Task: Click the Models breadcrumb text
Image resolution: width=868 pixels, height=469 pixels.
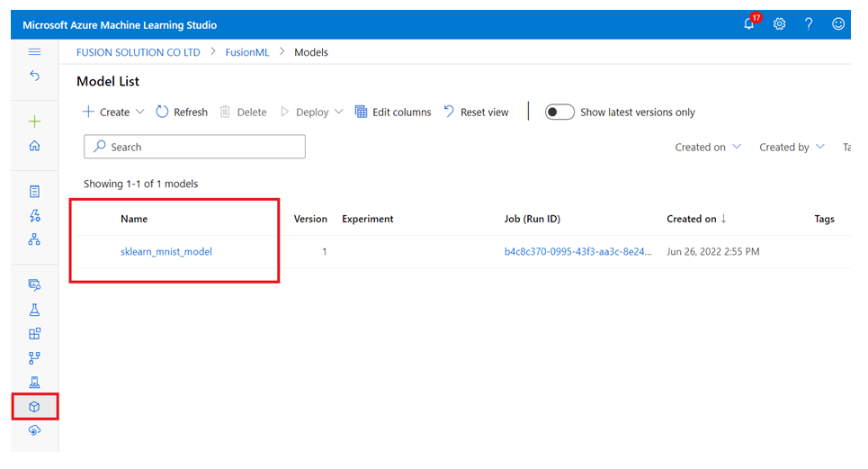Action: 311,52
